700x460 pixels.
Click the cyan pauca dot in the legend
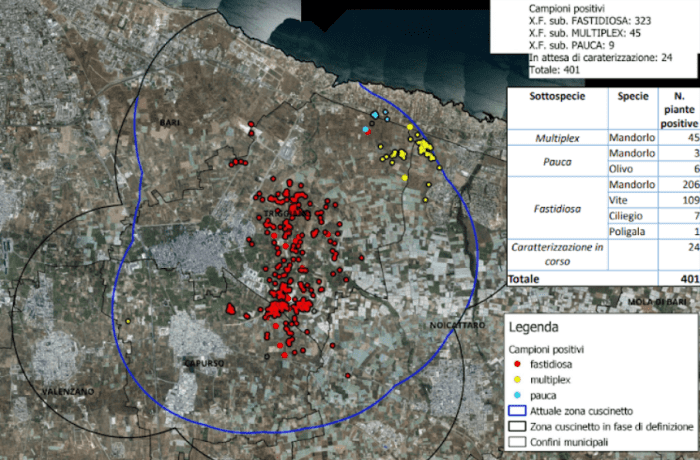point(517,395)
